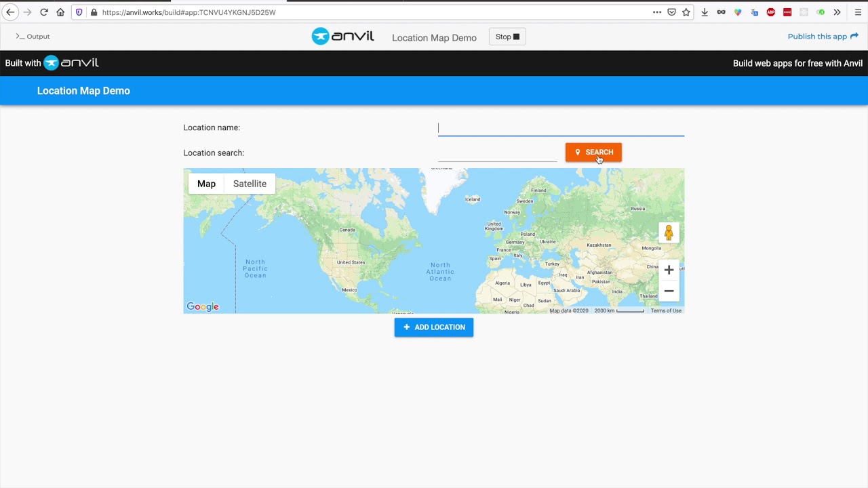This screenshot has height=488, width=868.
Task: Zoom out the map with minus
Action: pyautogui.click(x=669, y=291)
